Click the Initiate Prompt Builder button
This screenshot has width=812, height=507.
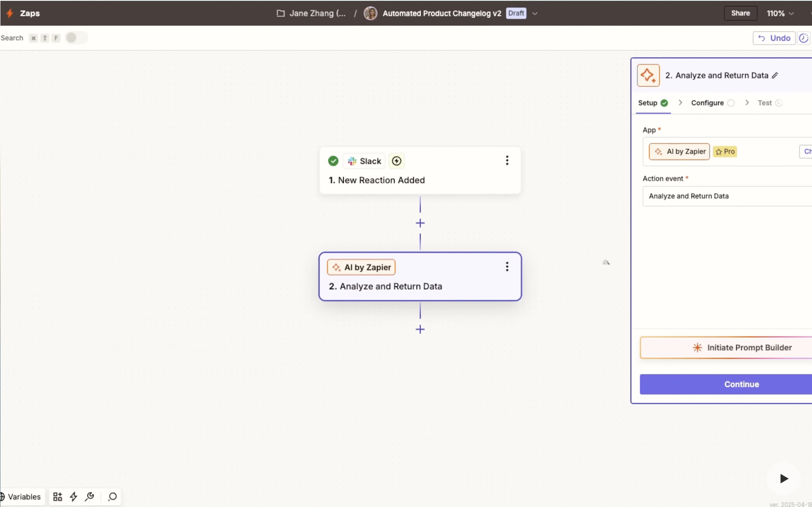[741, 347]
